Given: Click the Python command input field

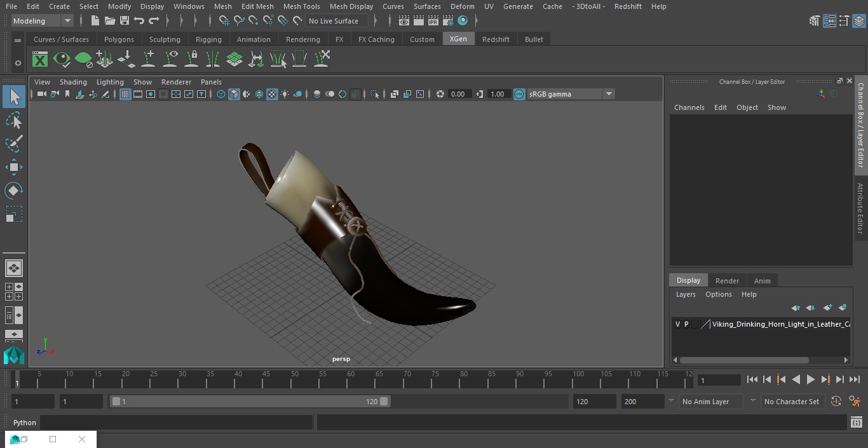Looking at the screenshot, I should pyautogui.click(x=177, y=423).
